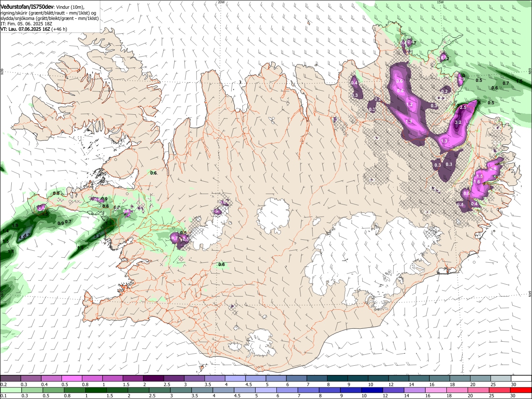
Task: Click the '1.2' snow value on the map
Action: pyautogui.click(x=409, y=104)
